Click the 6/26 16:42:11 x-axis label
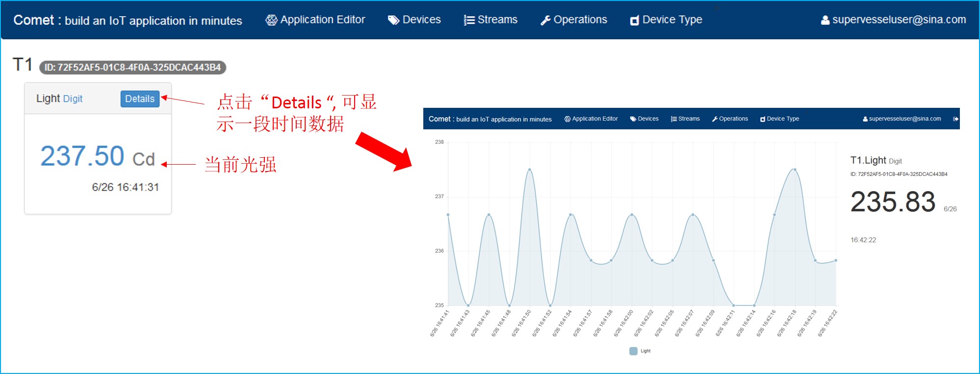 tap(725, 324)
